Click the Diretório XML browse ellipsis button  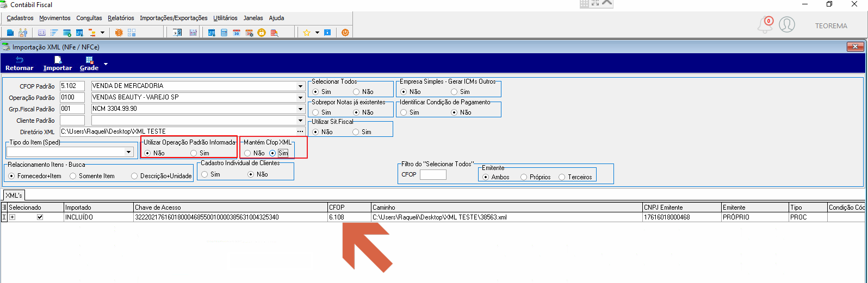(x=300, y=131)
